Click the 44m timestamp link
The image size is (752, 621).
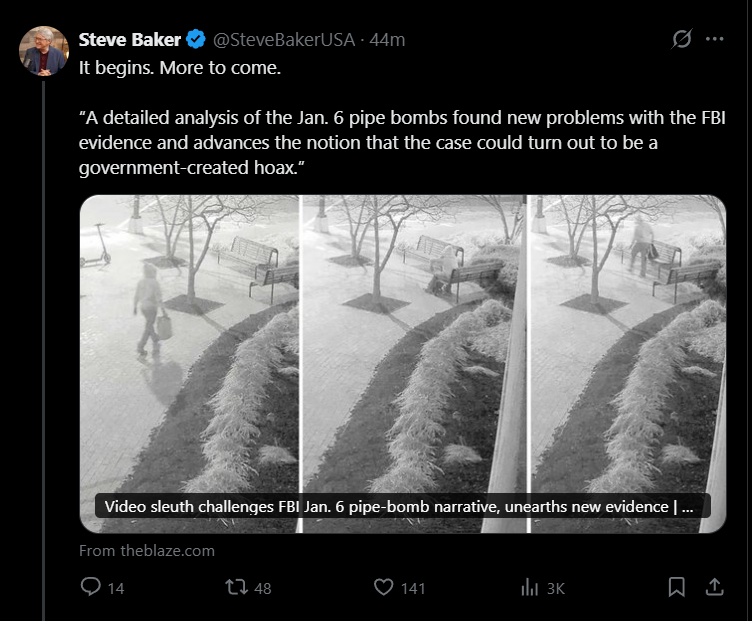(x=387, y=40)
